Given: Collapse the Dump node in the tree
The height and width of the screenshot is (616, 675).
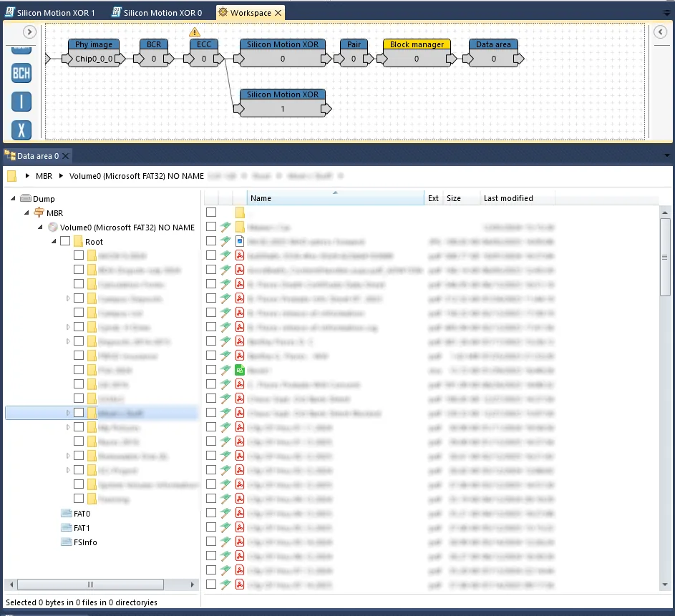Looking at the screenshot, I should click(x=13, y=198).
